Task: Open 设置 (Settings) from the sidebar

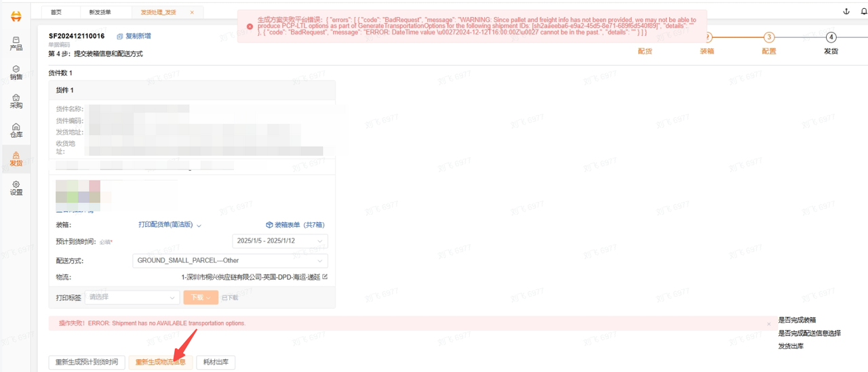Action: tap(16, 188)
